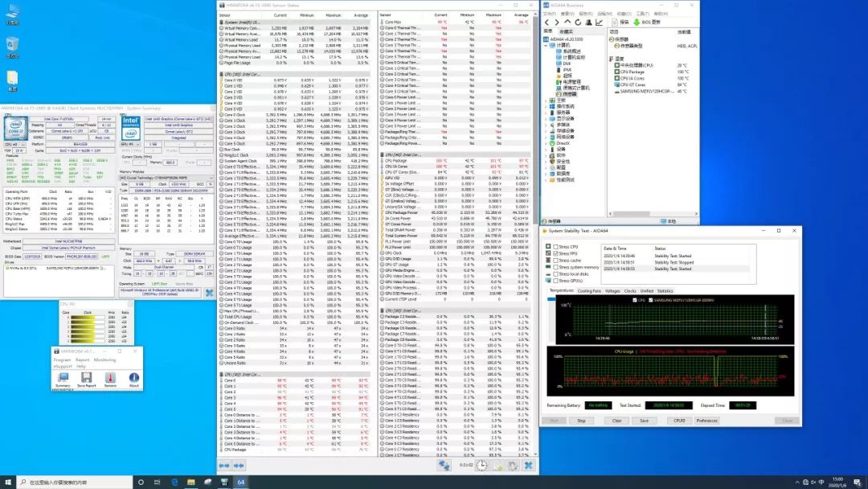Open Windows Start menu
The image size is (868, 489).
pos(8,483)
